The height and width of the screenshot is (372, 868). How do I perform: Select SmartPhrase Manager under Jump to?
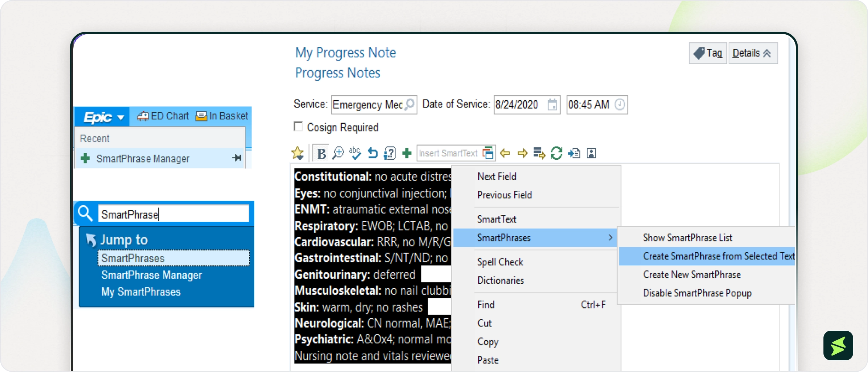click(x=151, y=275)
